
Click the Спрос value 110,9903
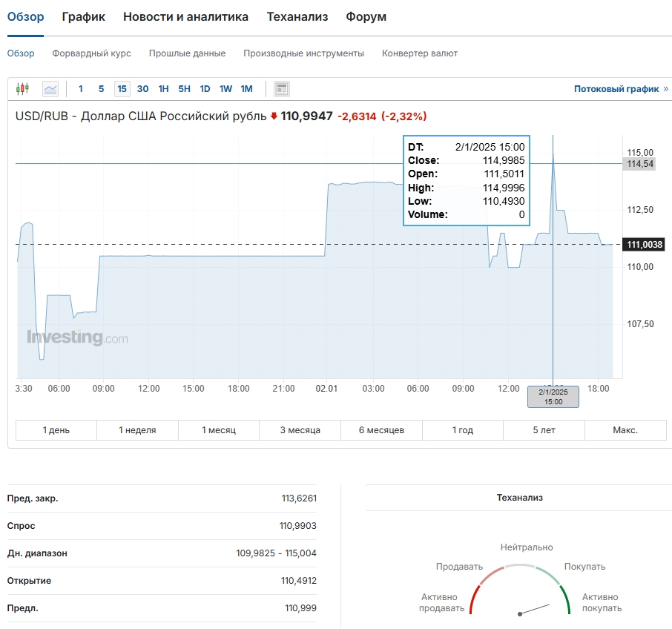click(x=298, y=526)
